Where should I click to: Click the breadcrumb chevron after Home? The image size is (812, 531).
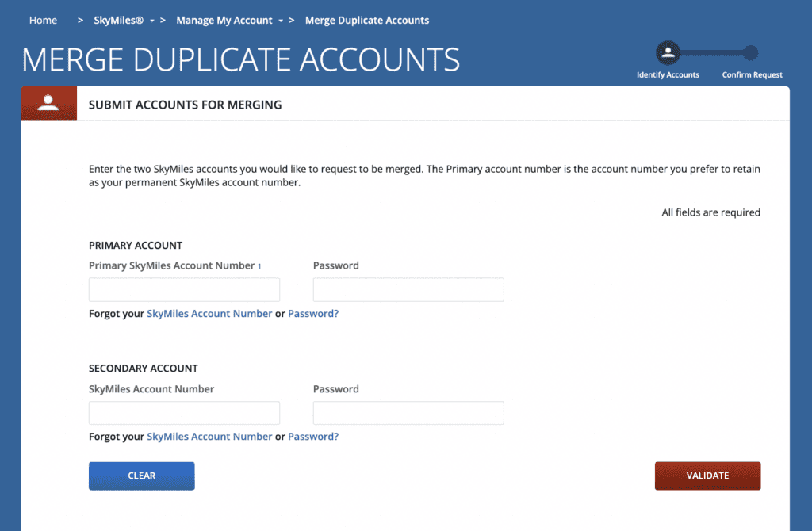(x=80, y=20)
